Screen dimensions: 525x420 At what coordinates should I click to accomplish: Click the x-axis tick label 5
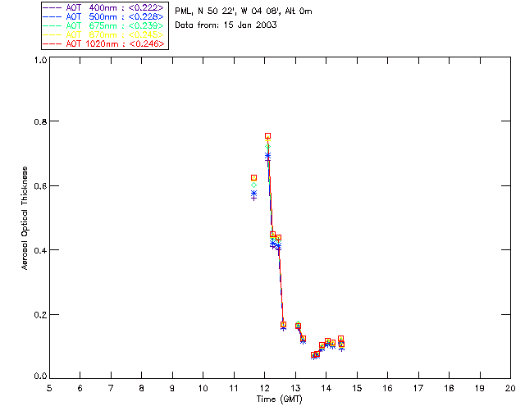point(49,388)
